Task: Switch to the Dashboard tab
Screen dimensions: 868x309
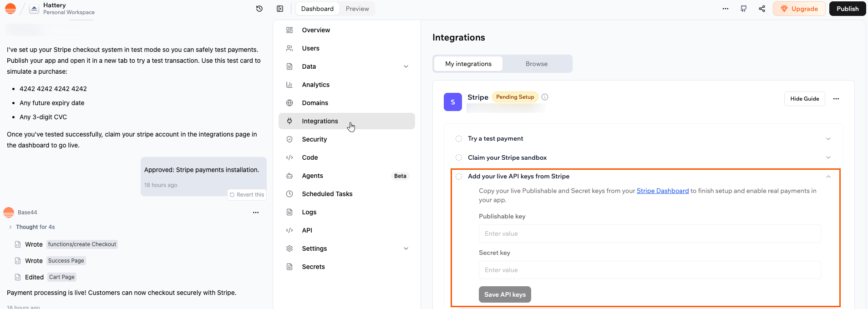Action: (317, 9)
